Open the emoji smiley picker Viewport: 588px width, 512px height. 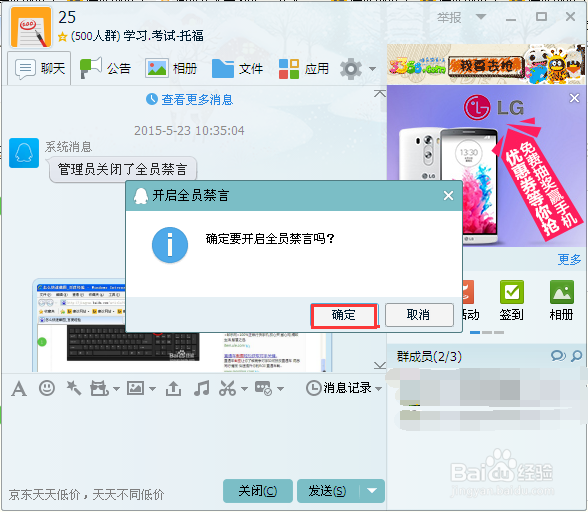click(x=47, y=388)
